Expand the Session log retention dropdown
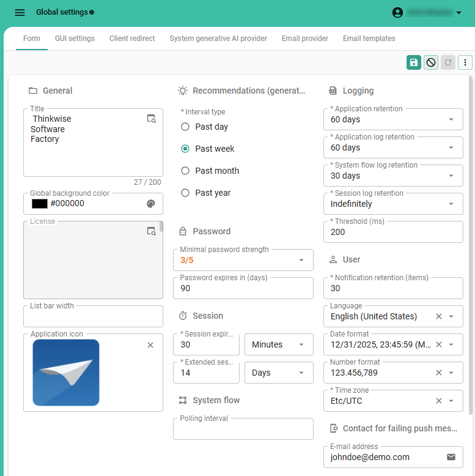This screenshot has width=475, height=476. click(x=451, y=204)
